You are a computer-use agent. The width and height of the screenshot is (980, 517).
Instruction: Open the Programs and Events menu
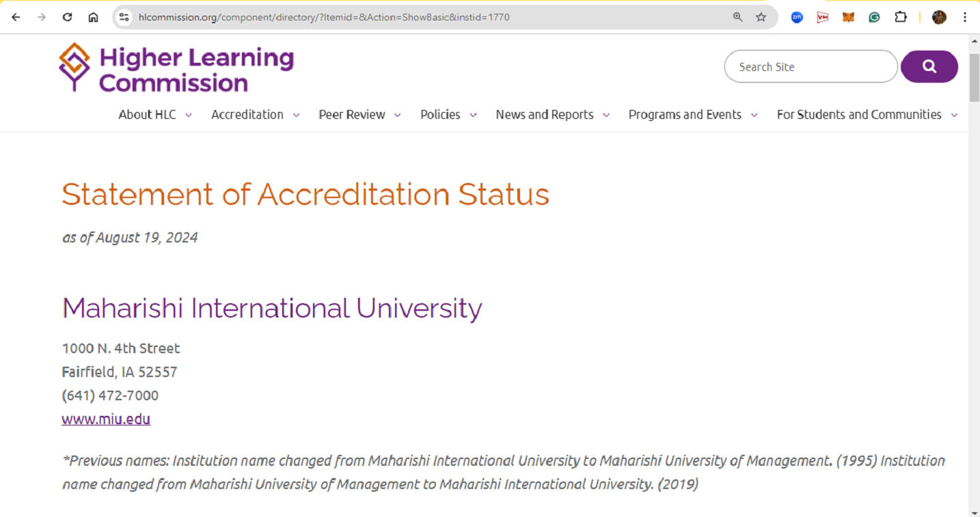685,115
